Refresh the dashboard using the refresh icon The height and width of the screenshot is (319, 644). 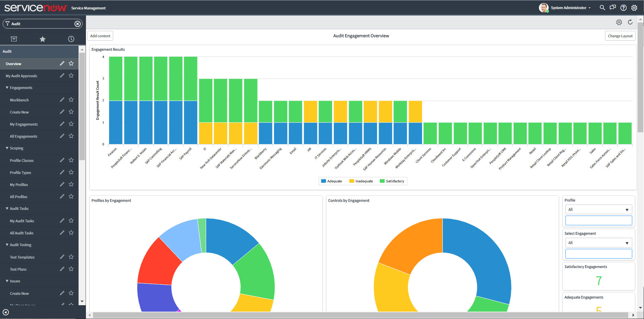point(630,22)
